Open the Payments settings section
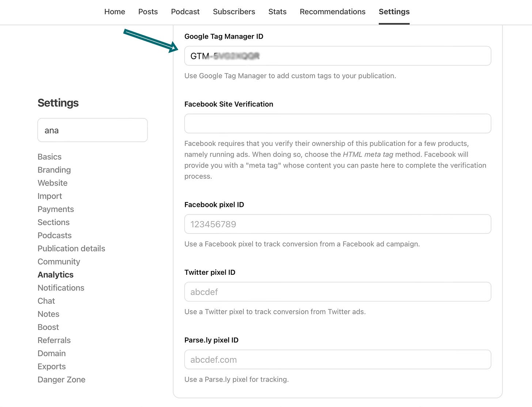This screenshot has height=407, width=532. click(56, 209)
